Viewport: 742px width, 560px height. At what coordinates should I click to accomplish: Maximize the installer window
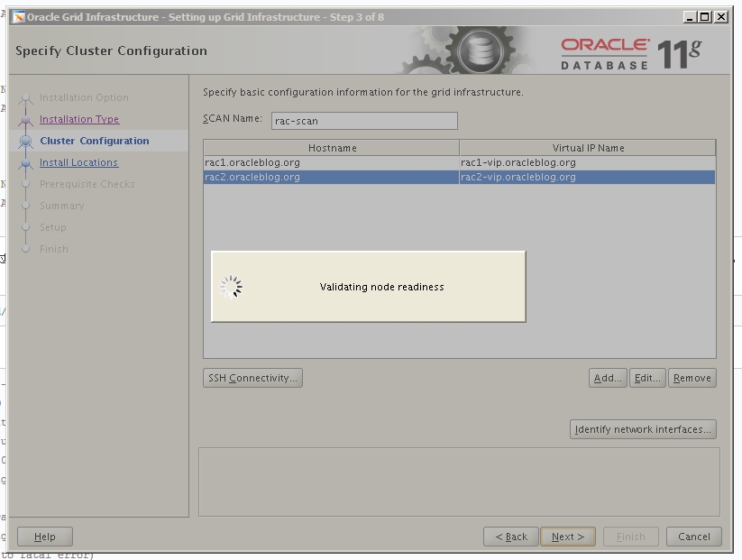pyautogui.click(x=705, y=17)
